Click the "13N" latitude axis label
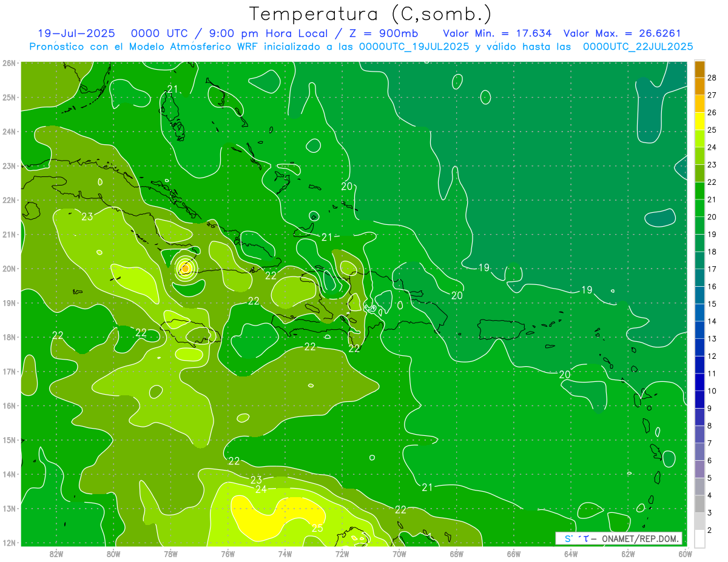728x562 pixels. [x=9, y=508]
